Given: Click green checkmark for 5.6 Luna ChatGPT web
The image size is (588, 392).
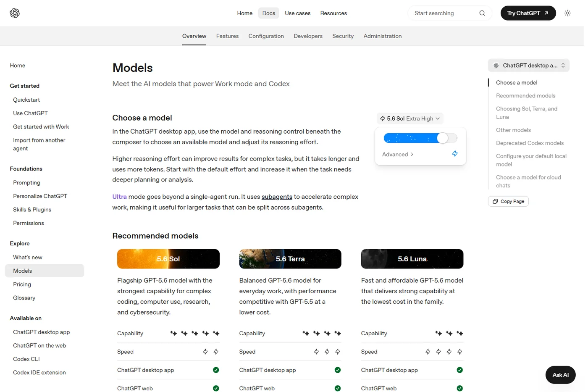Looking at the screenshot, I should point(459,388).
